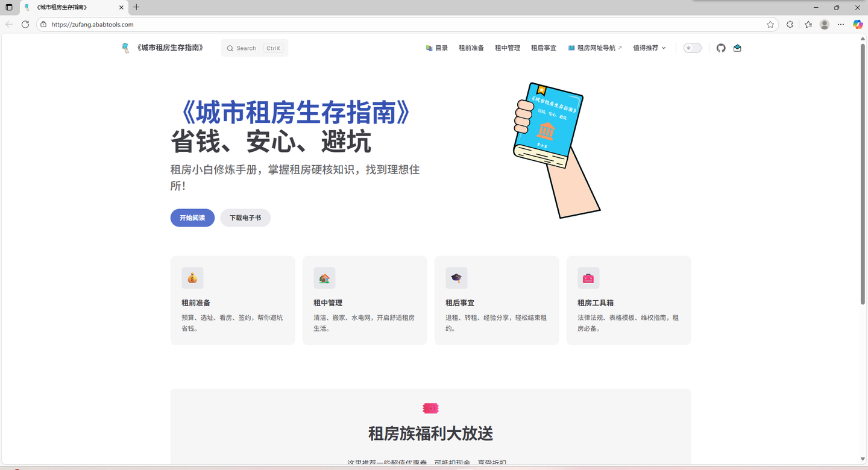Click the toolbox icon on 租房工具箱 card

tap(588, 278)
